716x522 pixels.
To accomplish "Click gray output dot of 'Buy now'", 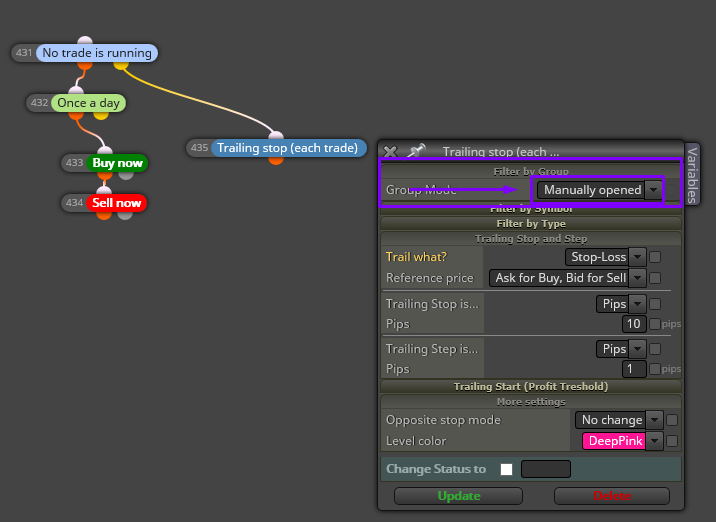I will 126,175.
